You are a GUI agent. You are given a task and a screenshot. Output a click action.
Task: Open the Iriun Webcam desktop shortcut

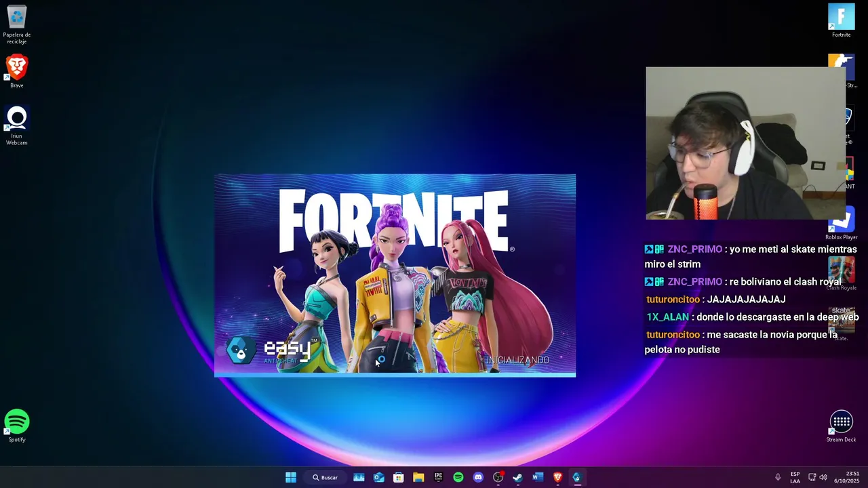pyautogui.click(x=17, y=125)
